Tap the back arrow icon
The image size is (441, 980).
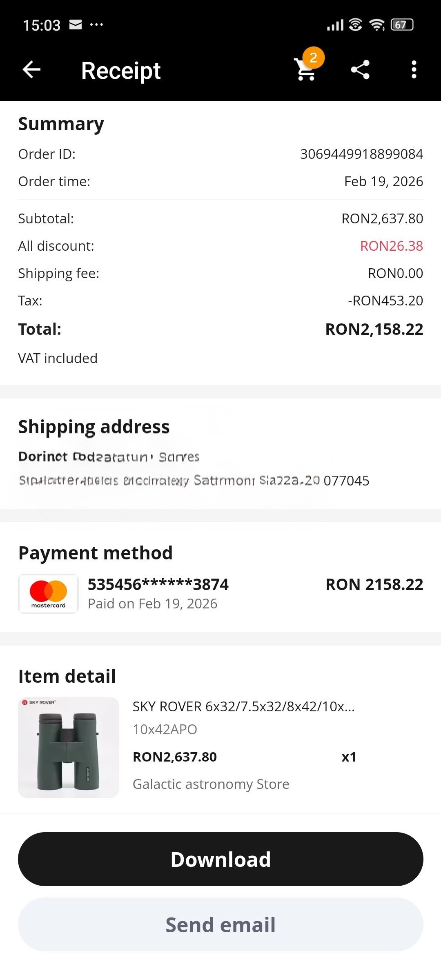tap(31, 70)
